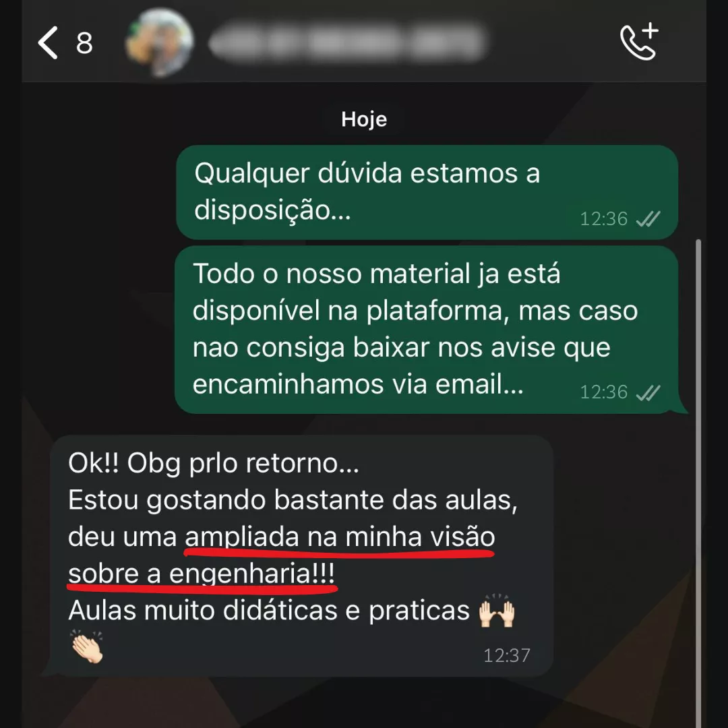Select the received message 'Ok!! Obg prlo retorno...'
Image resolution: width=728 pixels, height=728 pixels.
pos(301,555)
